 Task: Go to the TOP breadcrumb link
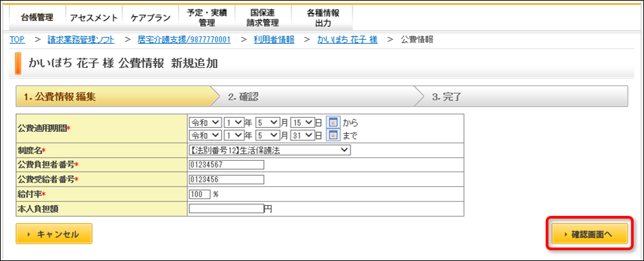point(17,40)
